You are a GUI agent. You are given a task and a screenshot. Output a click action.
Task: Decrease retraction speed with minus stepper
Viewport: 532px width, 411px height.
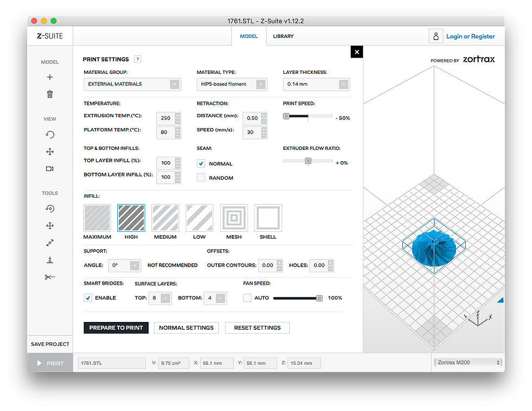click(x=264, y=135)
